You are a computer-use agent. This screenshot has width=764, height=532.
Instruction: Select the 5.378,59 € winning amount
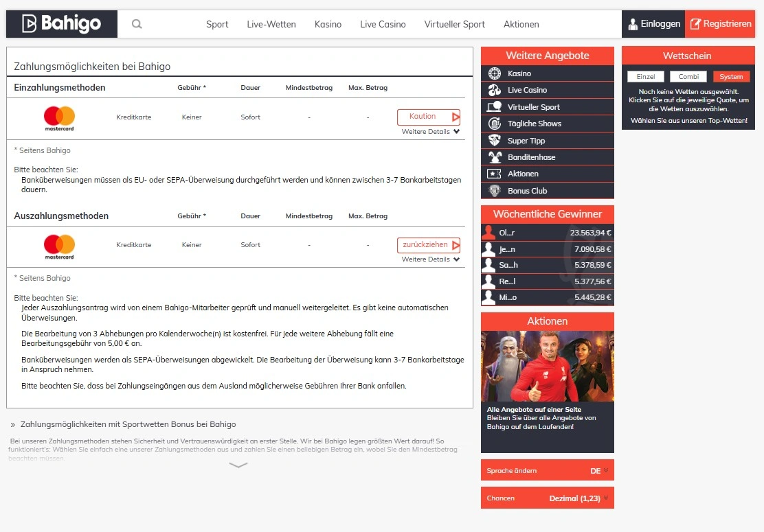(x=592, y=265)
